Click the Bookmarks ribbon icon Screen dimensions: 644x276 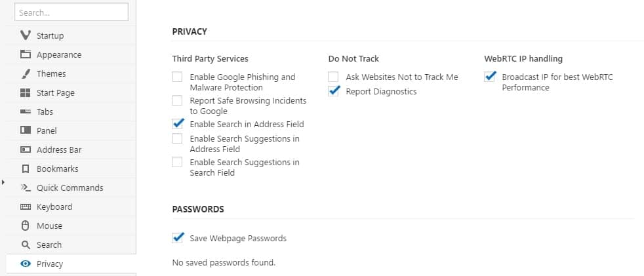point(26,168)
